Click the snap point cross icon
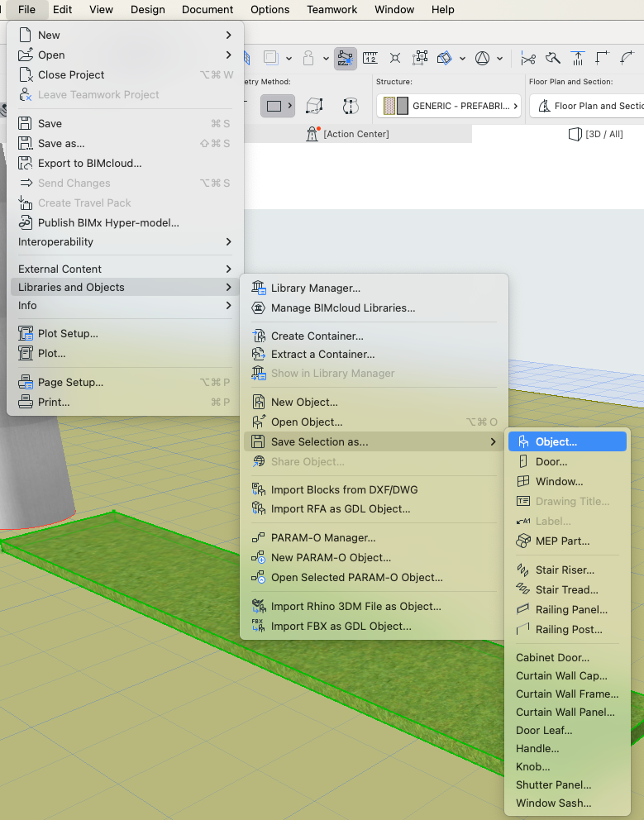The height and width of the screenshot is (820, 644). point(395,58)
